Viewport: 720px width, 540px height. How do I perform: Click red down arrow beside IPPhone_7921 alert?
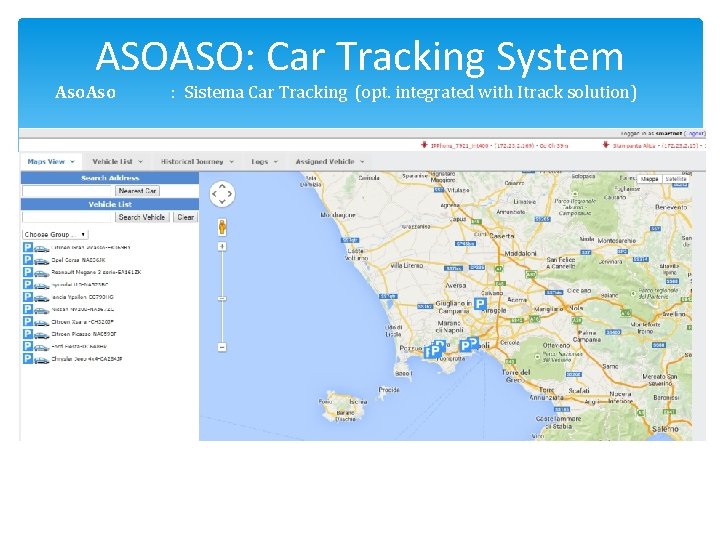[x=424, y=145]
